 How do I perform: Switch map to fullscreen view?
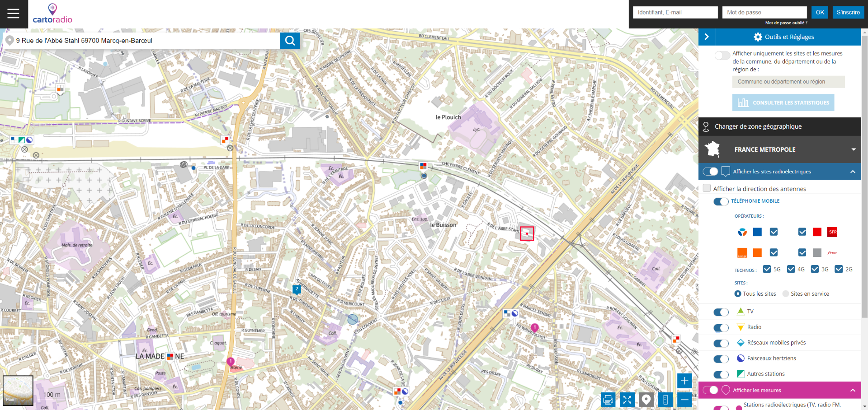point(627,400)
